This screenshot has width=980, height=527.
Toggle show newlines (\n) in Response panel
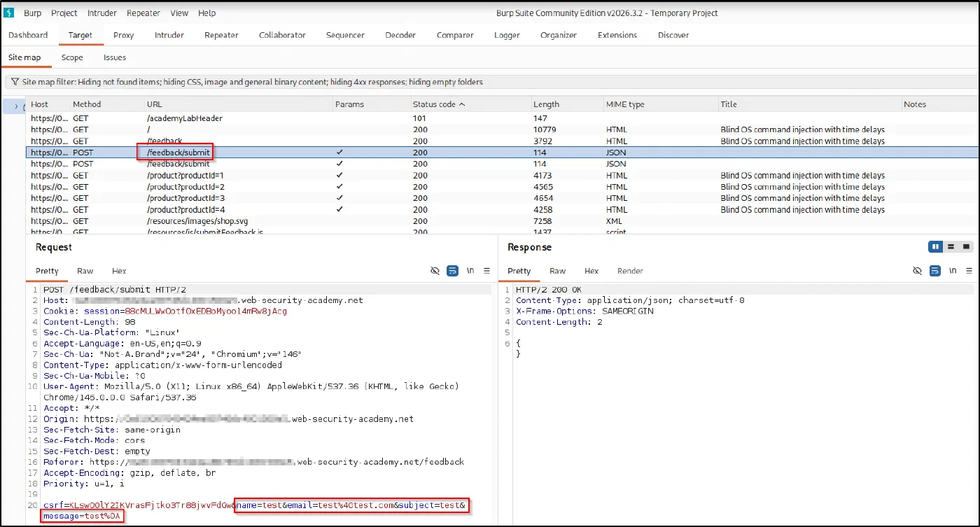[953, 271]
